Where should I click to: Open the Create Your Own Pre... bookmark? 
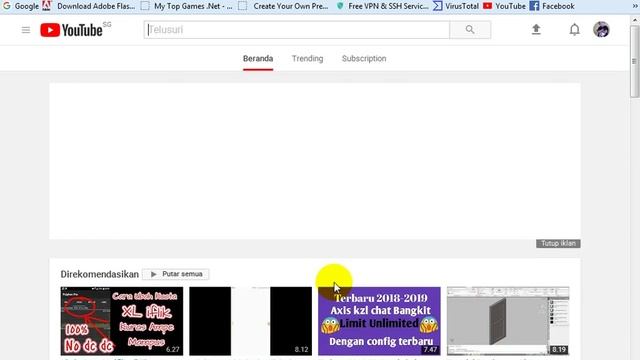284,6
